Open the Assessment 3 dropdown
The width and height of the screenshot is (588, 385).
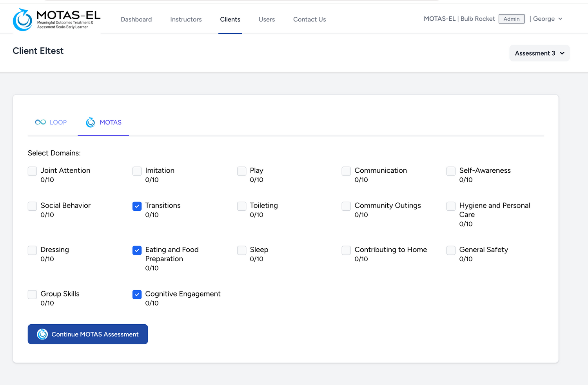point(539,53)
